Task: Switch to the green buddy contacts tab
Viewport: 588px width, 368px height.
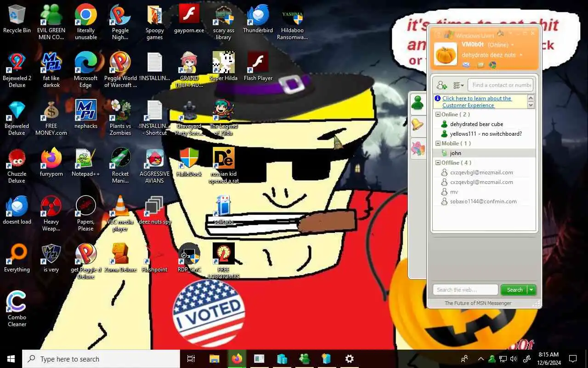Action: click(418, 103)
